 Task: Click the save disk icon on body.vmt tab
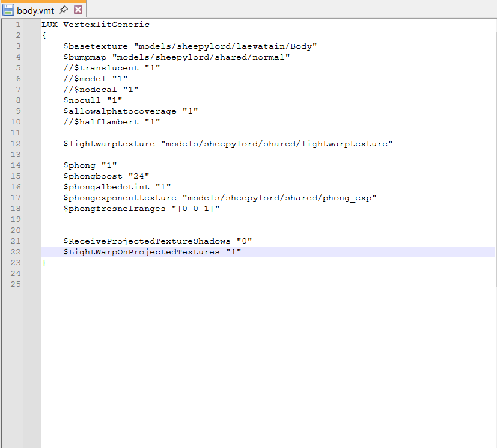pos(8,10)
